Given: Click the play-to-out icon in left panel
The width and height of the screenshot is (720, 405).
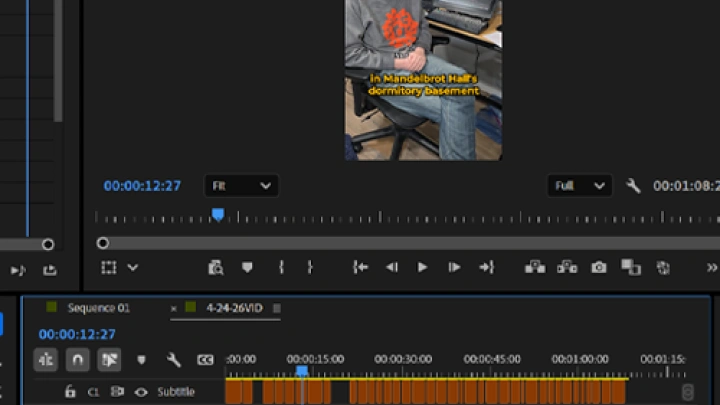Looking at the screenshot, I should 18,270.
